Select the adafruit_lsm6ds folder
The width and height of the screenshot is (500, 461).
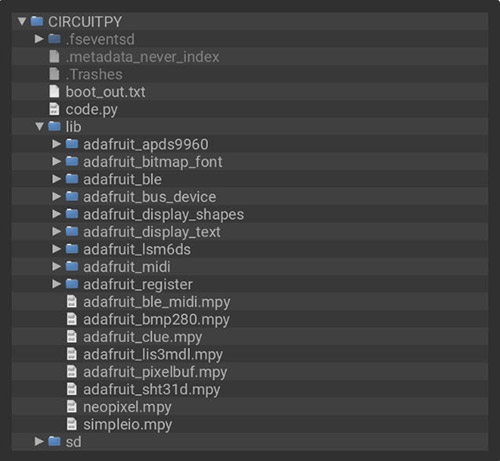(250, 249)
